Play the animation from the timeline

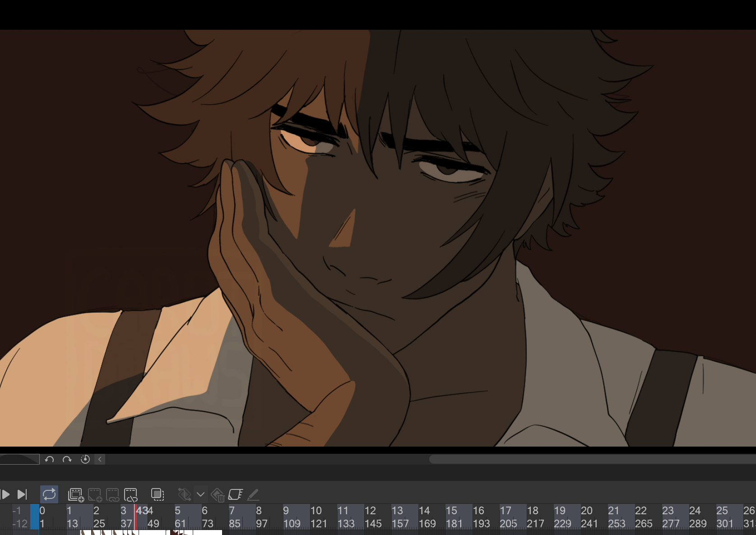[x=5, y=494]
